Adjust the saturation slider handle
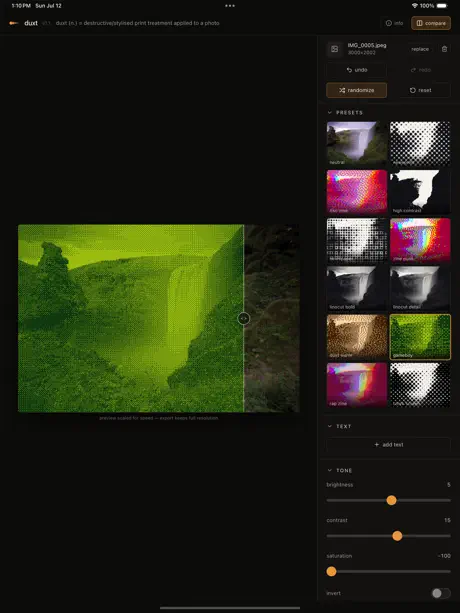Screen dimensions: 460x613 tap(331, 571)
